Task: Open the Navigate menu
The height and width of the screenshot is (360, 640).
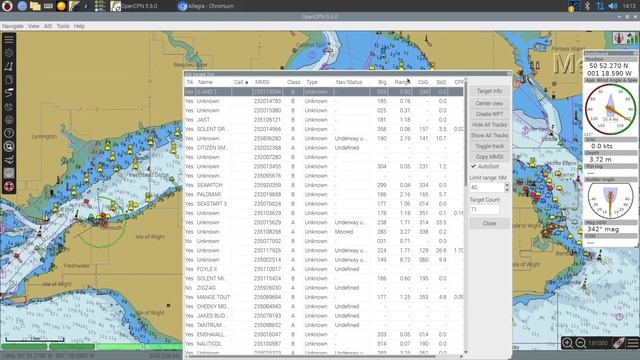Action: [13, 26]
